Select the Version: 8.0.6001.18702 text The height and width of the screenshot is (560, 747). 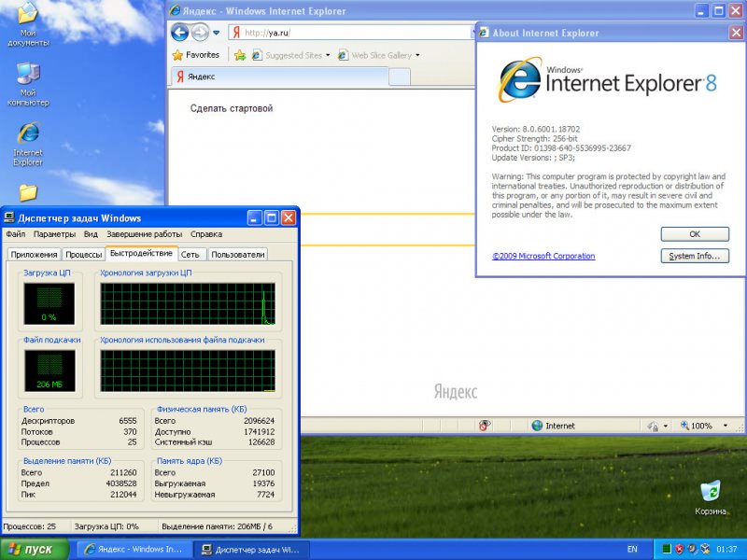pos(536,129)
